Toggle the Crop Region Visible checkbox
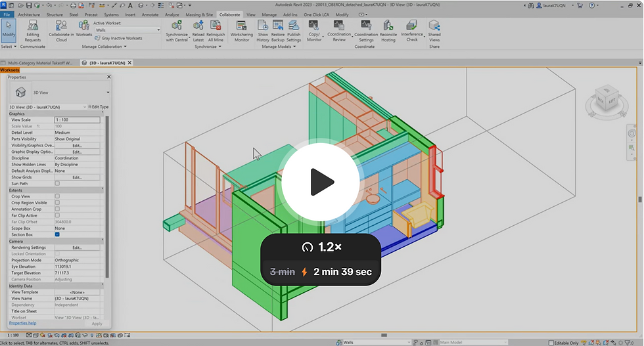Image resolution: width=644 pixels, height=346 pixels. tap(57, 202)
